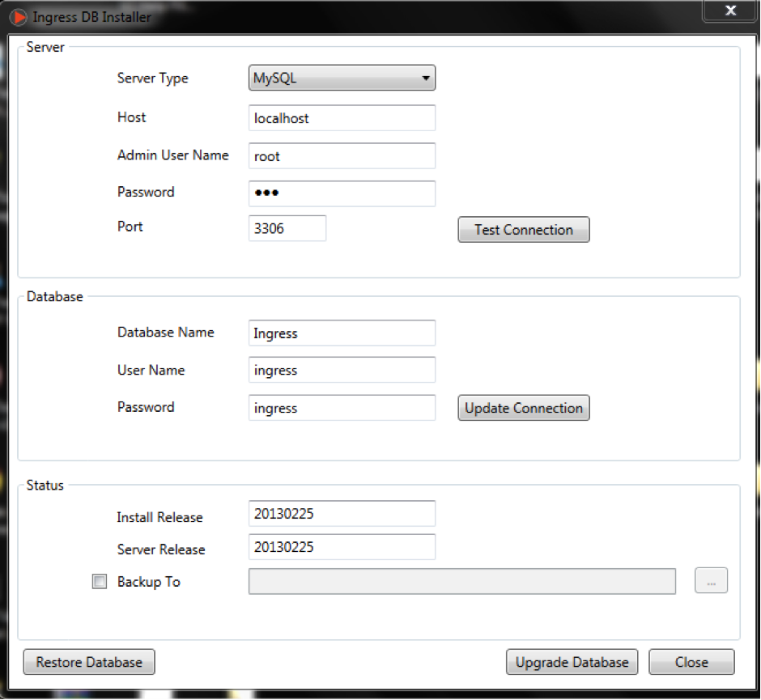The height and width of the screenshot is (700, 761).
Task: Click the Port field showing 3306
Action: [x=287, y=228]
